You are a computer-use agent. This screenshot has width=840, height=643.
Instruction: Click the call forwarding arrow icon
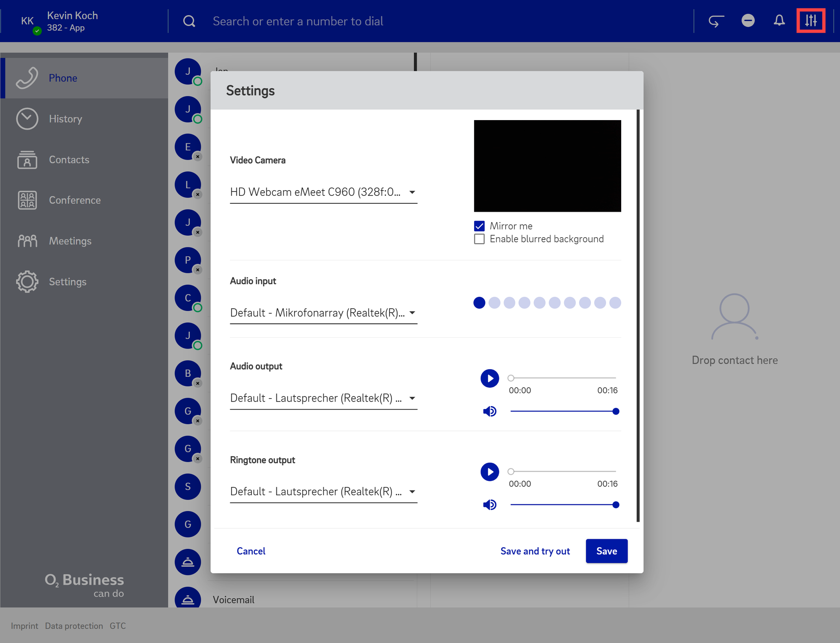716,21
